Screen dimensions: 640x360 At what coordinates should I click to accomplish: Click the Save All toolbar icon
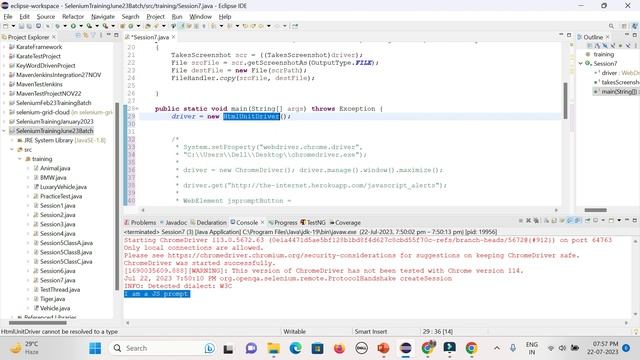pos(29,26)
